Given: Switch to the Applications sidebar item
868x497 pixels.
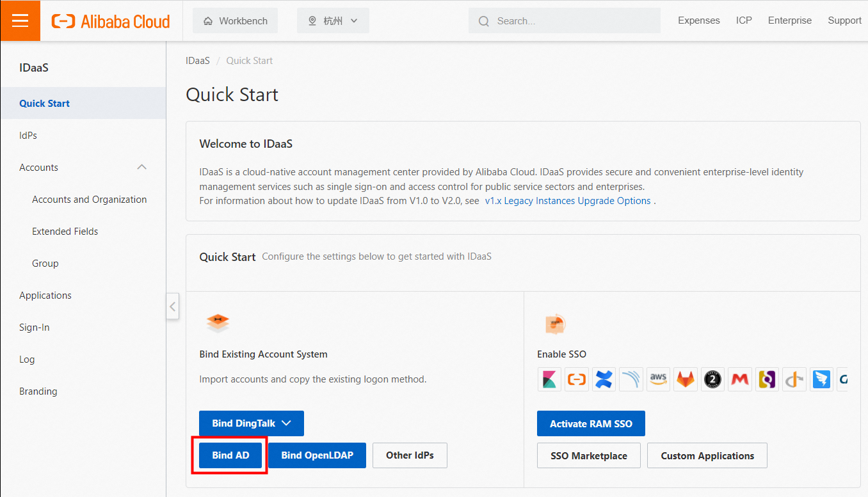Looking at the screenshot, I should coord(45,295).
